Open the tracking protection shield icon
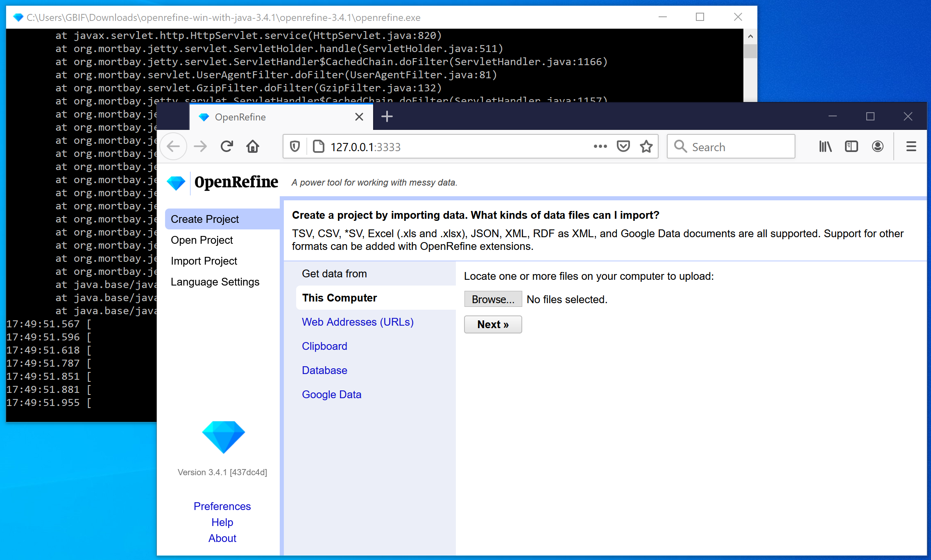931x560 pixels. [295, 146]
